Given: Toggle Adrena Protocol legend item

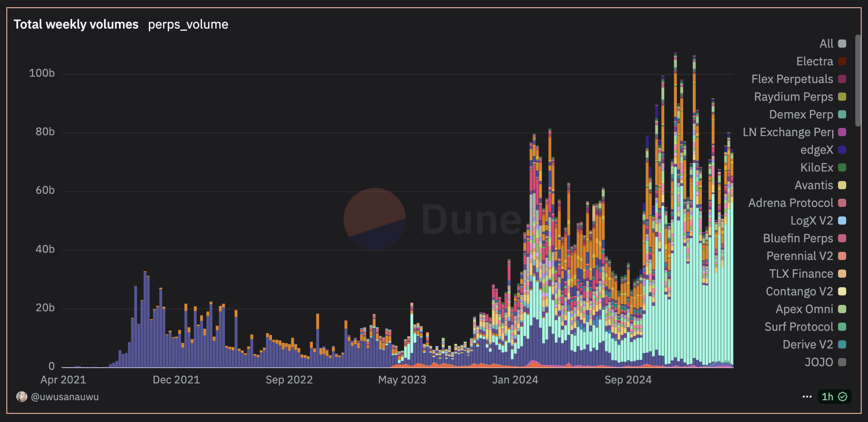Looking at the screenshot, I should point(797,203).
